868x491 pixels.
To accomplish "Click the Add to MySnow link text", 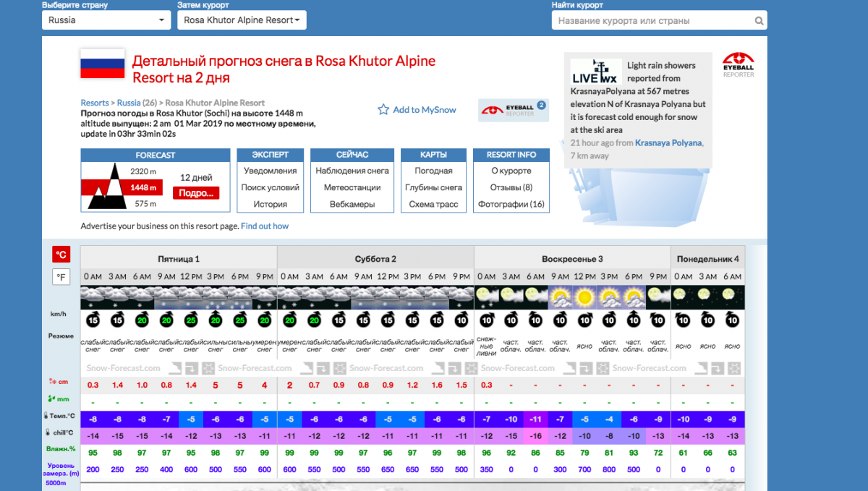I will 425,110.
